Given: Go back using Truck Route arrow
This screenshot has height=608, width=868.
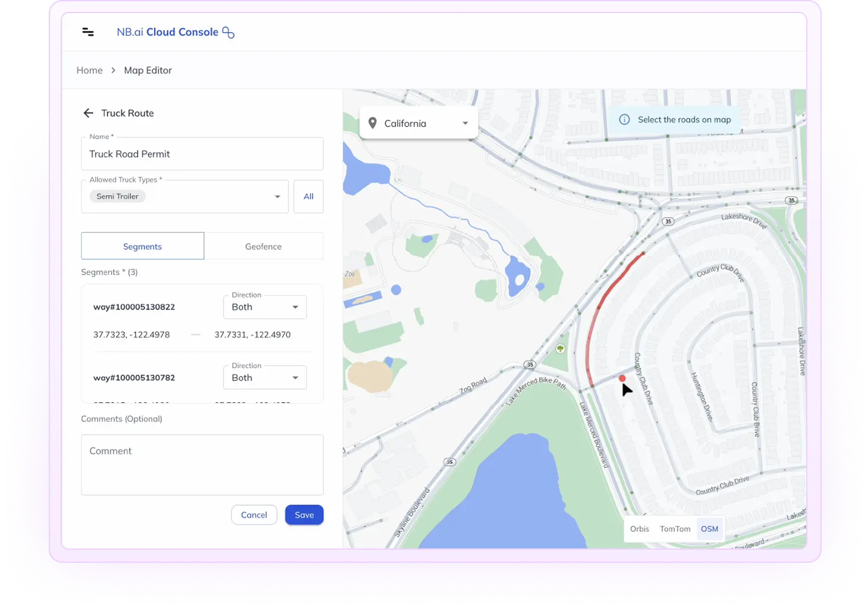Looking at the screenshot, I should tap(89, 113).
